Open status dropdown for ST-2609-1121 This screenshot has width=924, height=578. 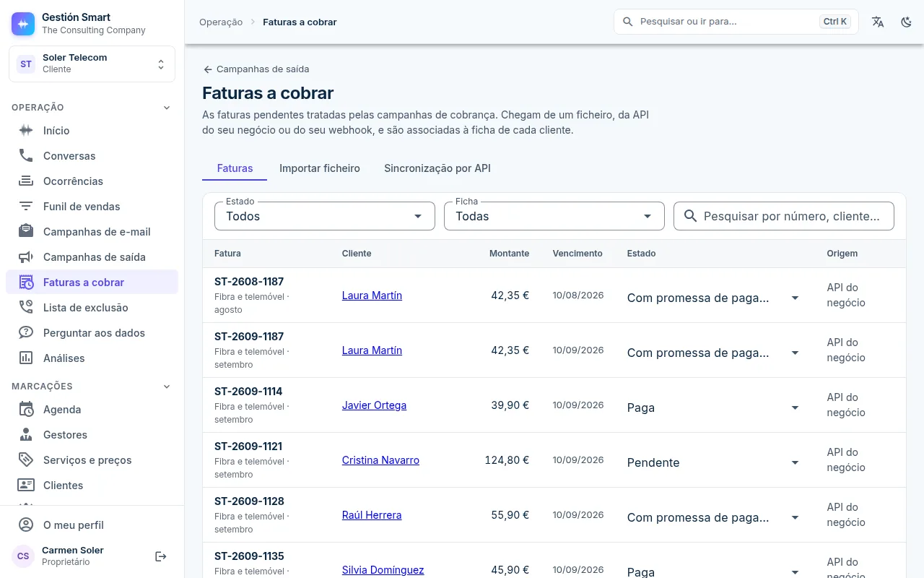click(x=714, y=462)
